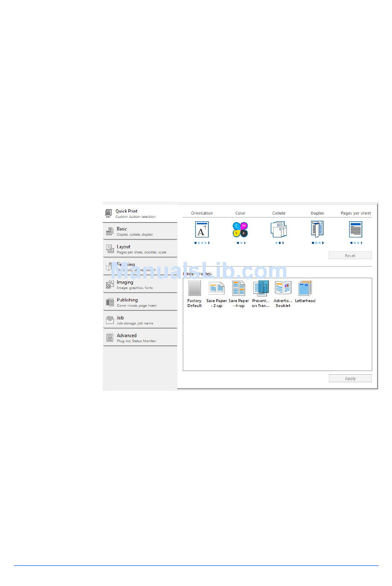The image size is (392, 586).
Task: Open the Advanced tab
Action: click(x=140, y=338)
